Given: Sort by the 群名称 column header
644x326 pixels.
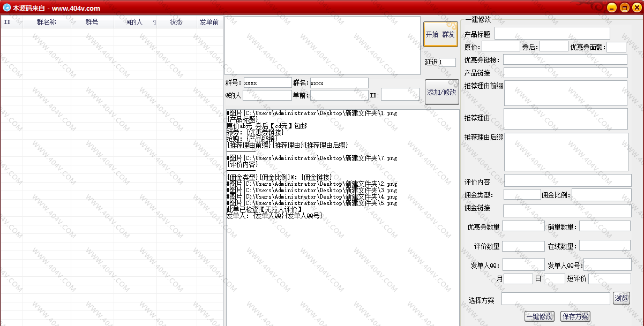Looking at the screenshot, I should click(46, 22).
